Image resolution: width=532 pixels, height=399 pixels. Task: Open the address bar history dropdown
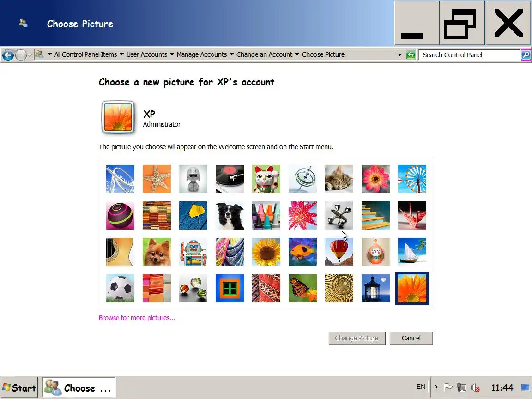coord(399,55)
